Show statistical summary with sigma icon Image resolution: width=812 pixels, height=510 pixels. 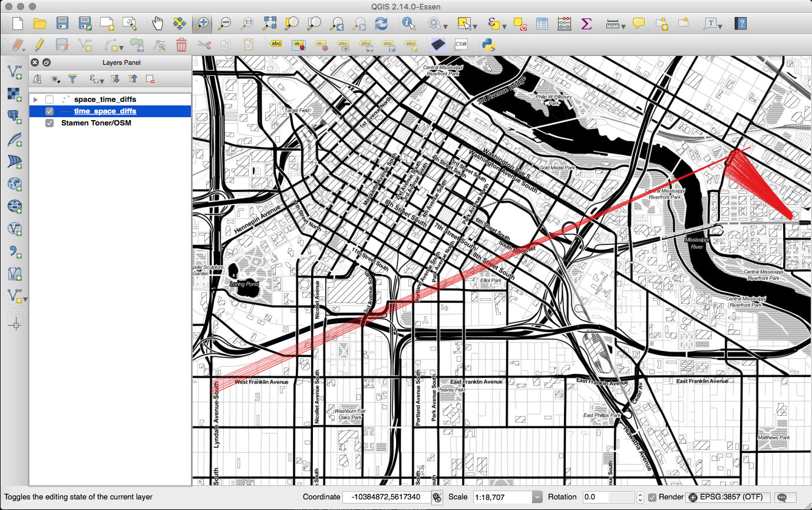[586, 24]
